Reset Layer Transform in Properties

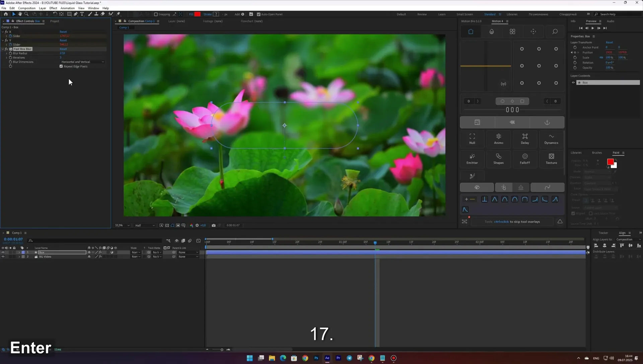[x=609, y=42]
